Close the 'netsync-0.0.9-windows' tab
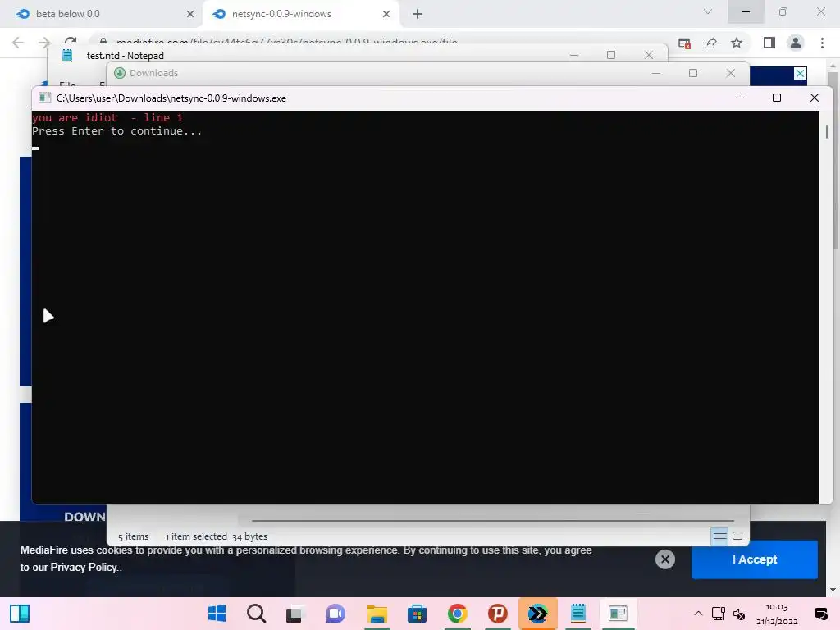840x630 pixels. tap(386, 14)
